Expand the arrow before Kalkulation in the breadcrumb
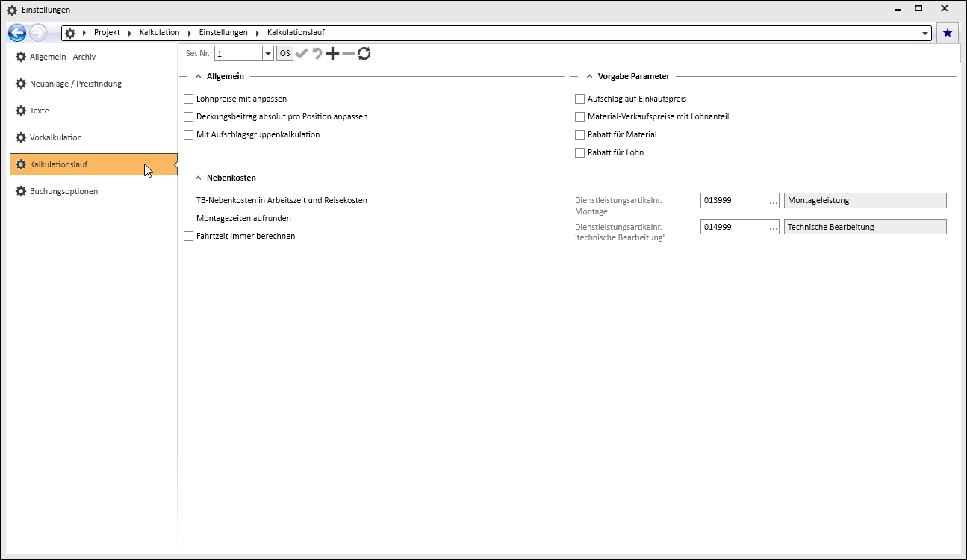The width and height of the screenshot is (967, 560). point(130,33)
